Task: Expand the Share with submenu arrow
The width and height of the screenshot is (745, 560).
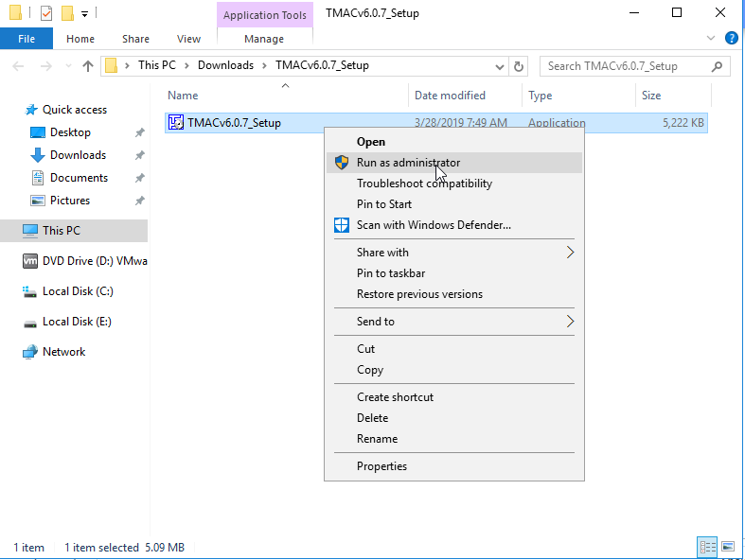Action: 570,253
